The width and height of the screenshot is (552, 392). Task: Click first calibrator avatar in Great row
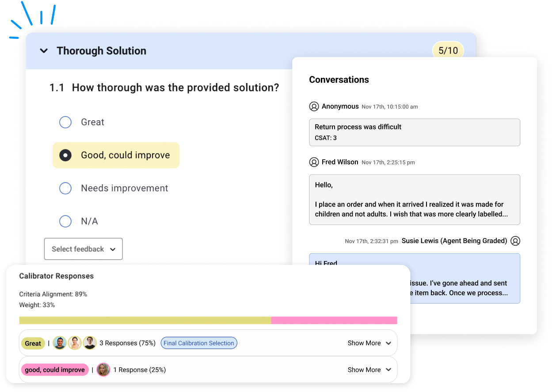[60, 343]
